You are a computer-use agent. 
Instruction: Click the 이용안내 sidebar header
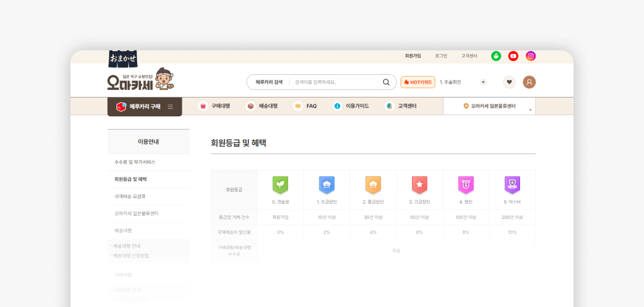pyautogui.click(x=148, y=142)
